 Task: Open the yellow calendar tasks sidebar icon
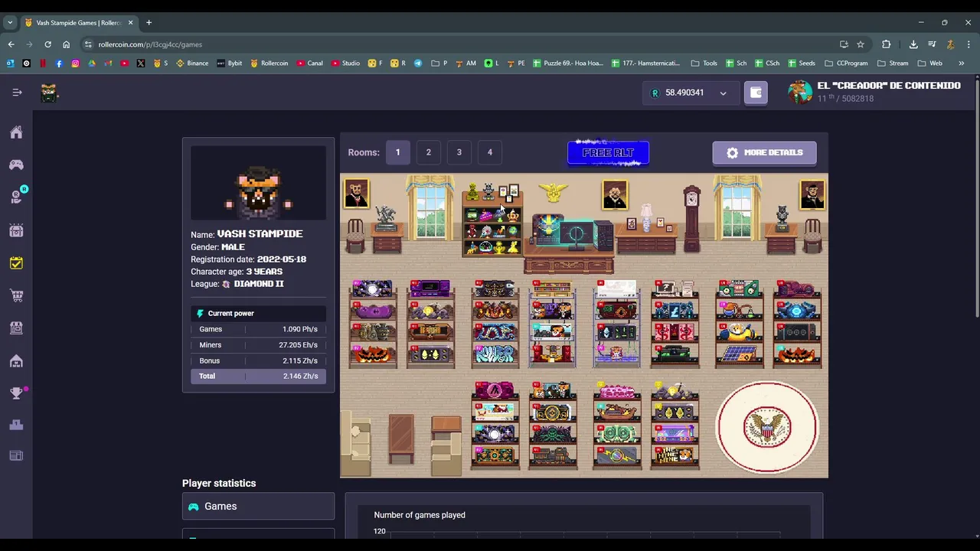[16, 263]
